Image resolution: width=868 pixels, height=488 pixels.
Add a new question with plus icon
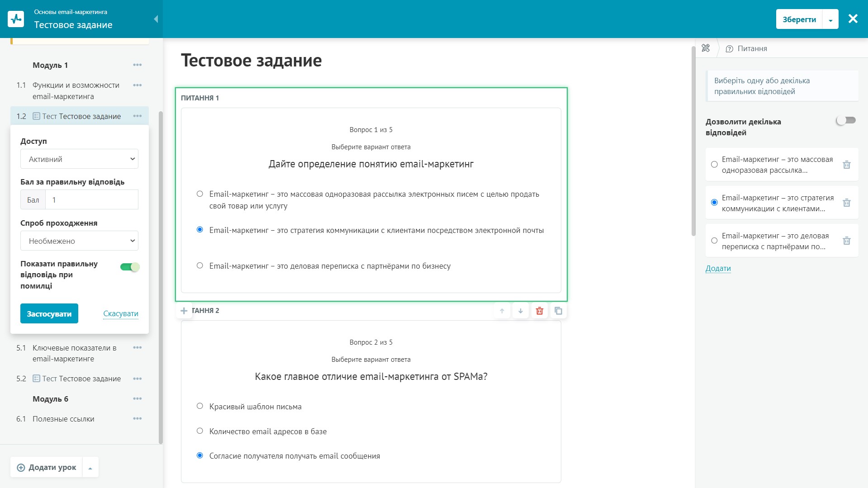pos(184,311)
